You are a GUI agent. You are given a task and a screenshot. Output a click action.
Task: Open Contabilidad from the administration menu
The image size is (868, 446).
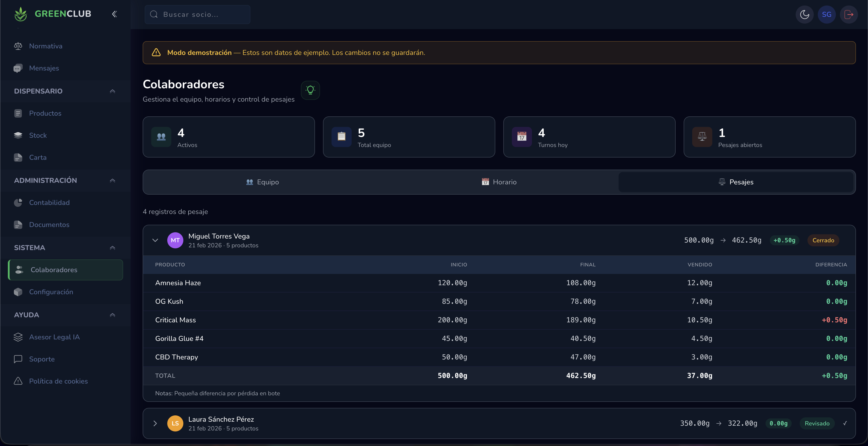click(49, 202)
